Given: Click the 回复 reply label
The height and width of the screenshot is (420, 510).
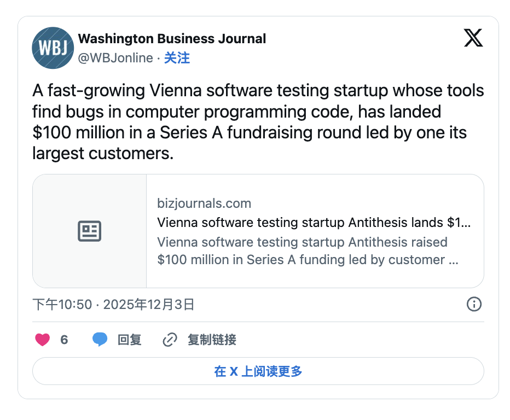Looking at the screenshot, I should tap(130, 340).
